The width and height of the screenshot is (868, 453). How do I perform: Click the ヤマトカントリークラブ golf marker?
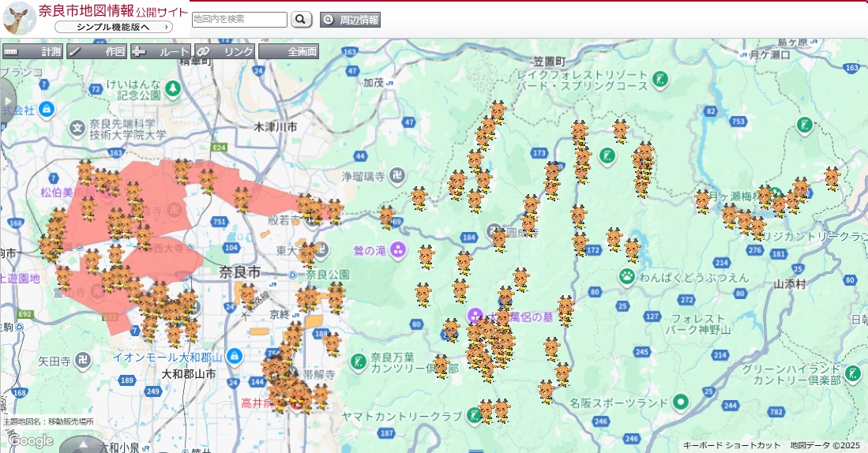click(x=473, y=414)
